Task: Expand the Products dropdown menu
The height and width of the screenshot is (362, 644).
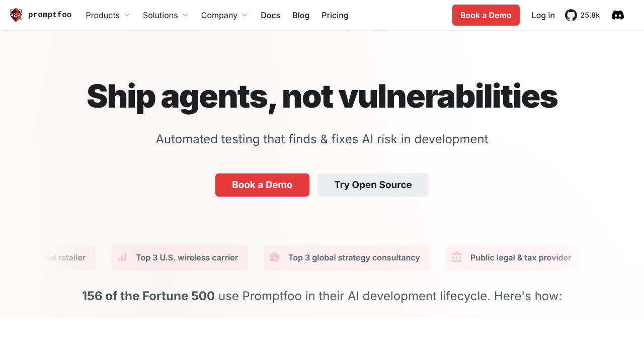Action: (x=108, y=15)
